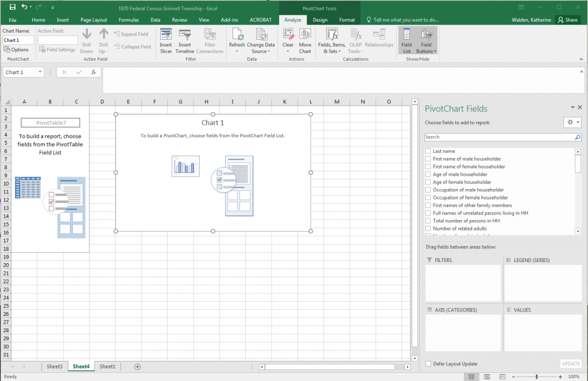
Task: Tick the Defer Layout Update checkbox
Action: click(428, 364)
